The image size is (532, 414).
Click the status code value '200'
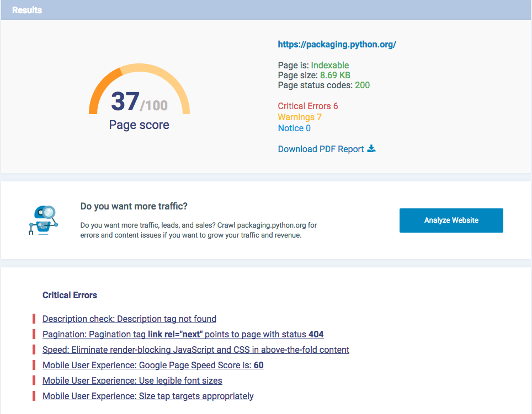pos(363,85)
